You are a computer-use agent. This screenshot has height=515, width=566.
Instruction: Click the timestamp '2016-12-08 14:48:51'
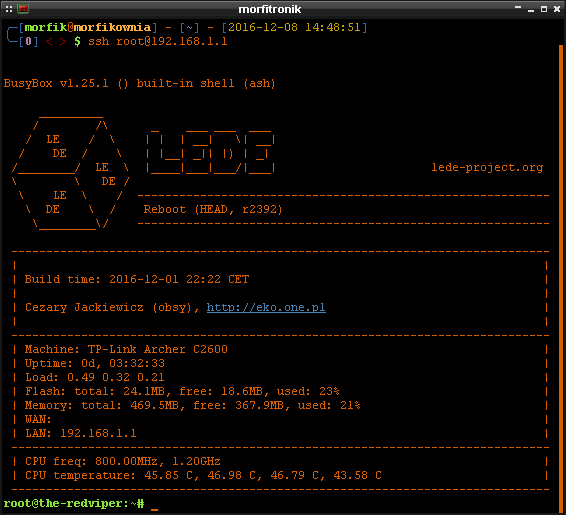294,27
